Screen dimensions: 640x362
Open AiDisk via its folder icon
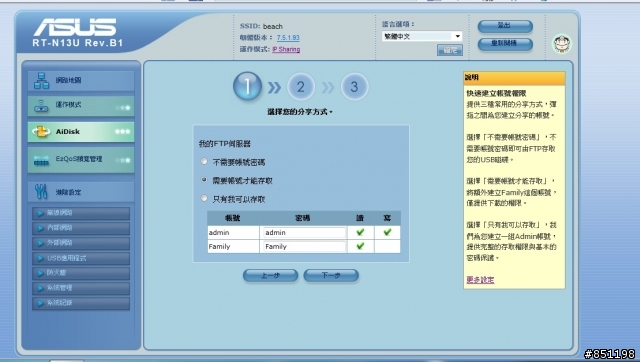(x=41, y=132)
